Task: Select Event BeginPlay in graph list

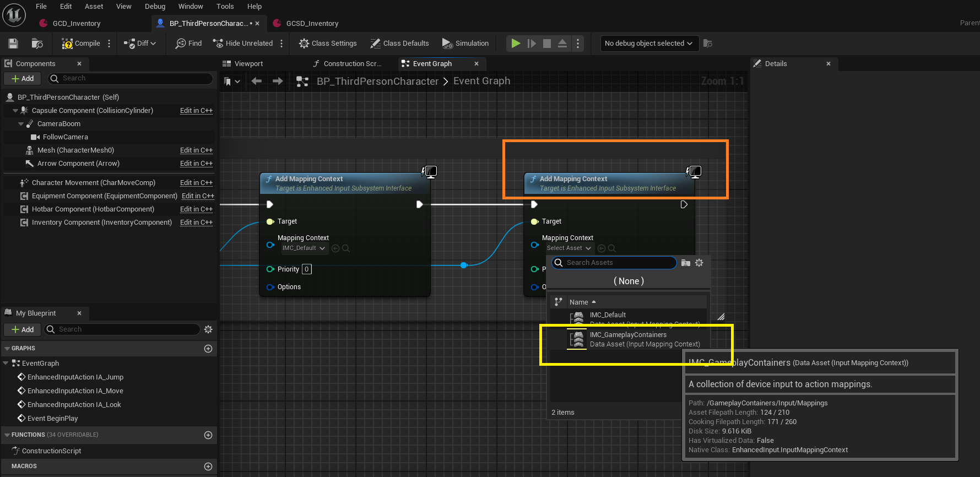Action: (47, 419)
